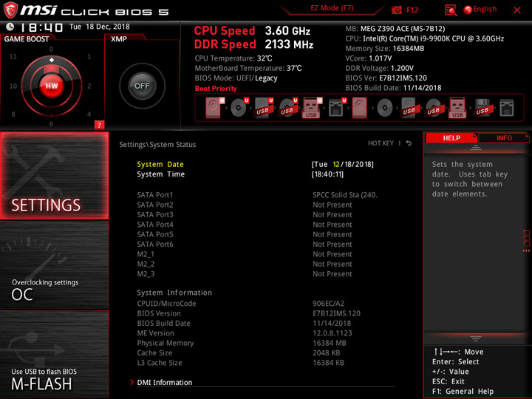Select the SATA Port5 row
This screenshot has height=399, width=532.
pyautogui.click(x=245, y=234)
